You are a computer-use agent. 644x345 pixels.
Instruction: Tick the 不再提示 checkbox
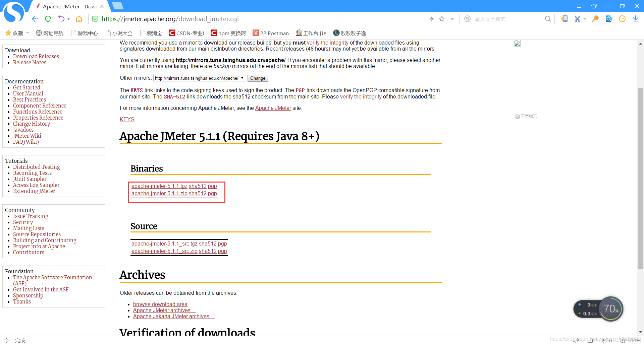pyautogui.click(x=518, y=117)
